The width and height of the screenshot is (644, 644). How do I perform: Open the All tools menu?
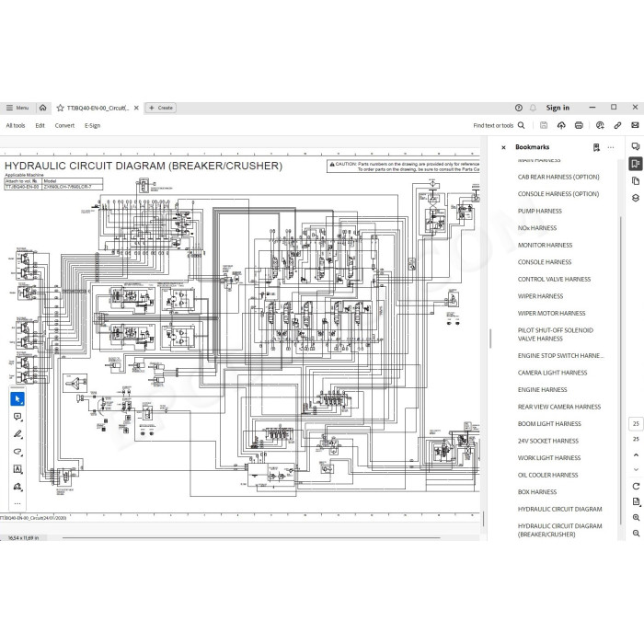(x=16, y=126)
